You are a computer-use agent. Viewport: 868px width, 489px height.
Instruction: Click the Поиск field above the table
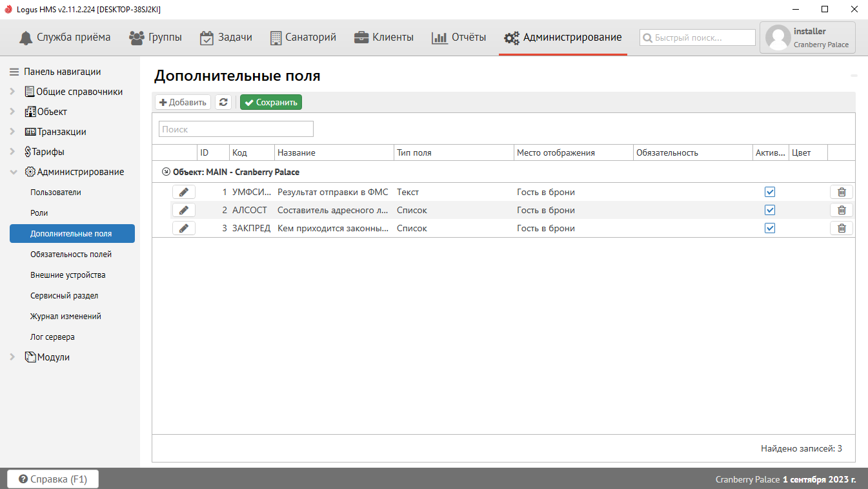236,129
